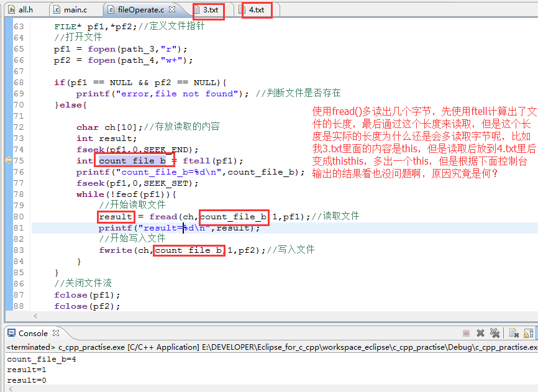Click while(!feof(pf1)) on line 78

[x=124, y=194]
